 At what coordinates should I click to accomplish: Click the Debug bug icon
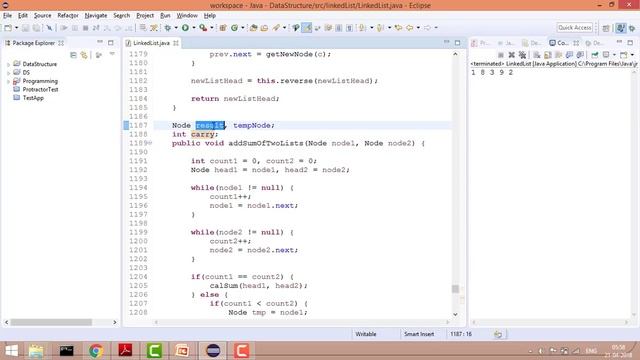[168, 28]
